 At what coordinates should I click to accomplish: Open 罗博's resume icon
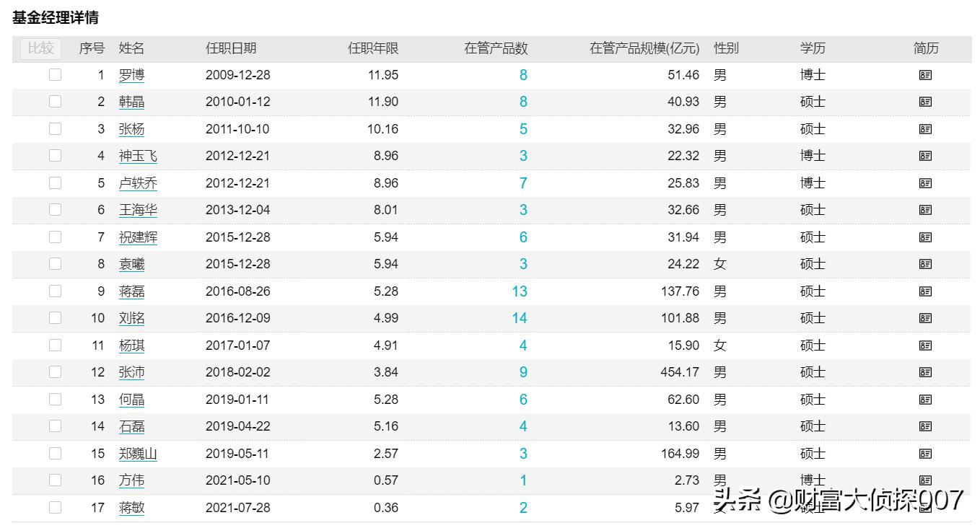click(924, 74)
